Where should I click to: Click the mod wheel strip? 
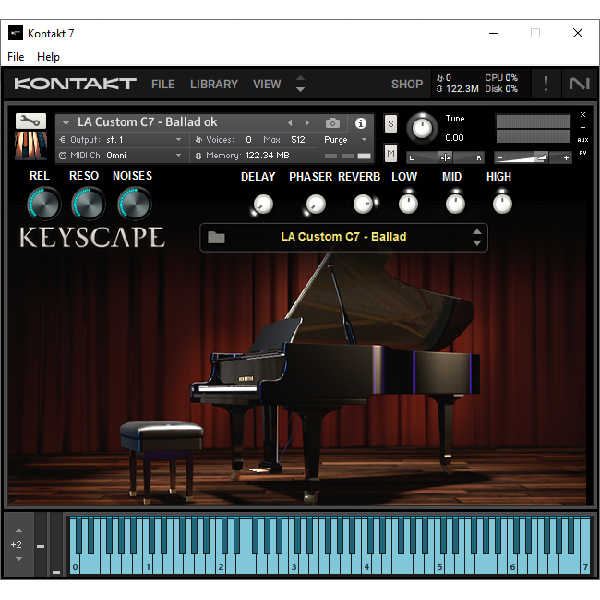coord(56,545)
